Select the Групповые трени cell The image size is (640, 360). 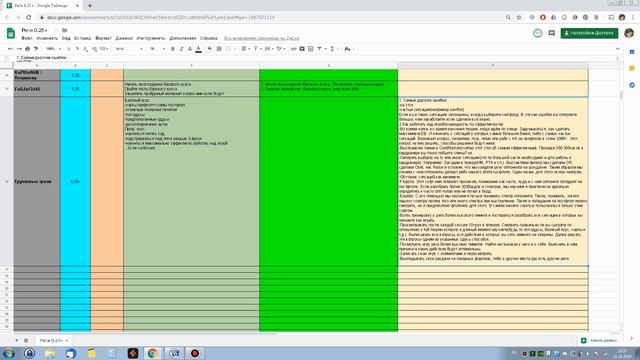pyautogui.click(x=37, y=182)
